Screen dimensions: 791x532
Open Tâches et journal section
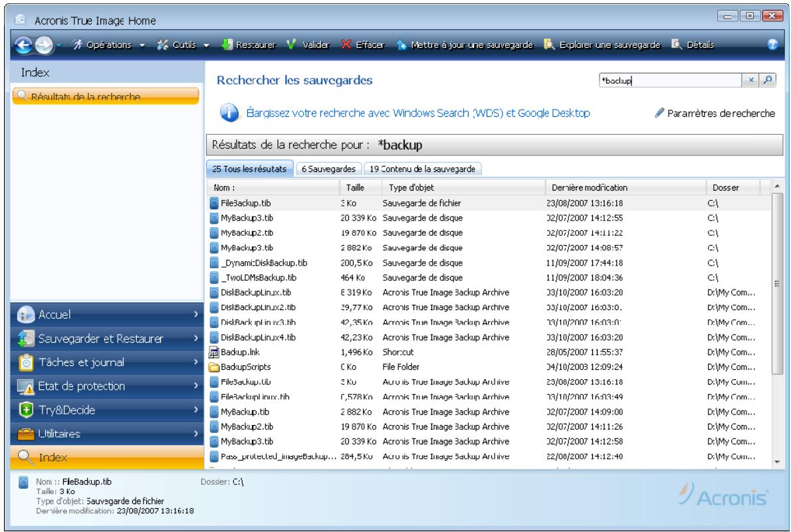click(x=107, y=362)
